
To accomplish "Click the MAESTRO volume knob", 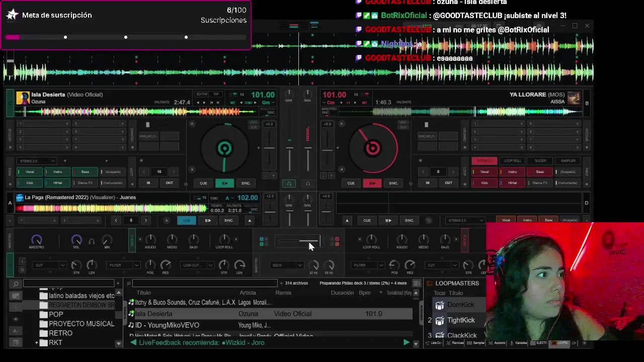I will point(36,240).
